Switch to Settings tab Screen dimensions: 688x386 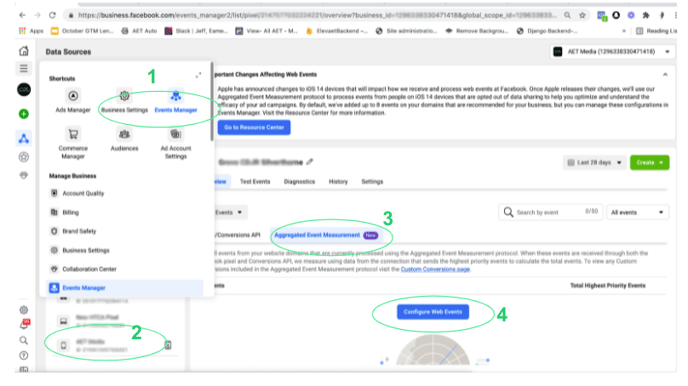[x=372, y=182]
